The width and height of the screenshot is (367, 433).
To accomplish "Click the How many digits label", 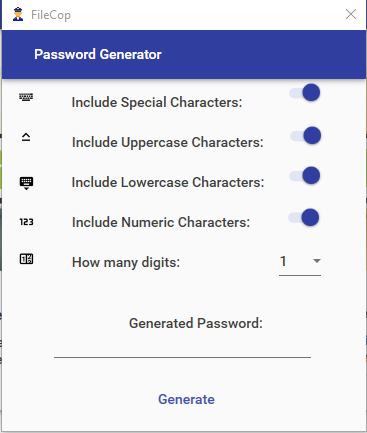I will [126, 262].
